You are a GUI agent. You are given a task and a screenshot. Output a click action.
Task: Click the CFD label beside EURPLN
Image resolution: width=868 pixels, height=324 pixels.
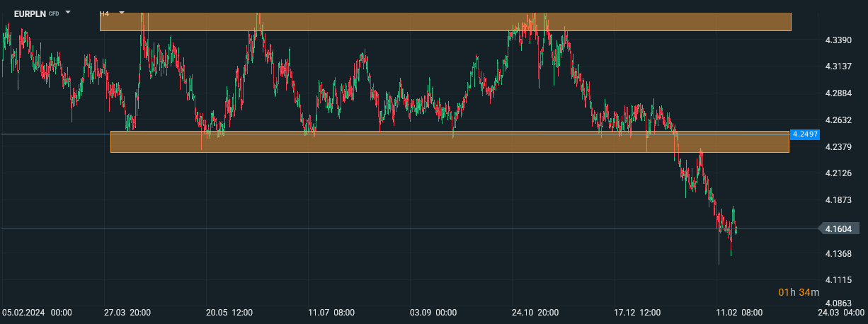(x=54, y=13)
